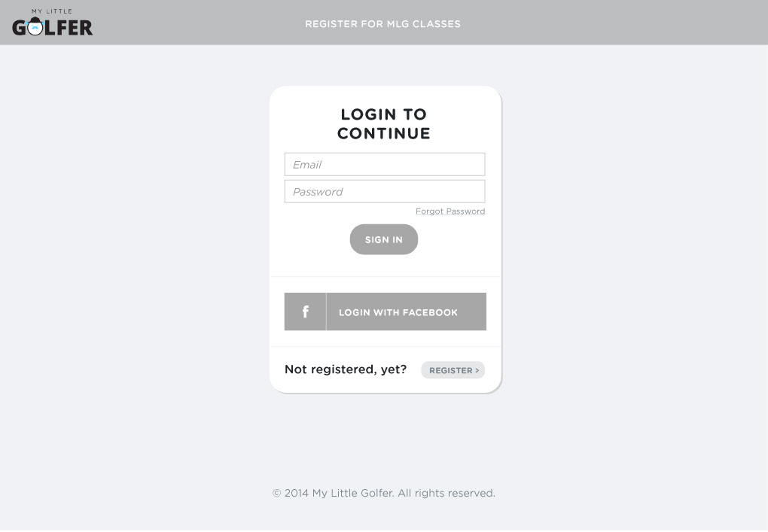
Task: Choose Login with Facebook
Action: click(x=386, y=312)
